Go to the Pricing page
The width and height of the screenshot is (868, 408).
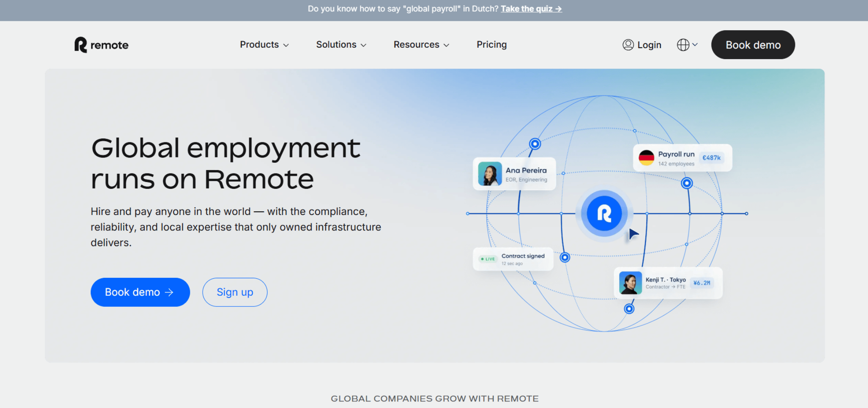click(x=492, y=44)
